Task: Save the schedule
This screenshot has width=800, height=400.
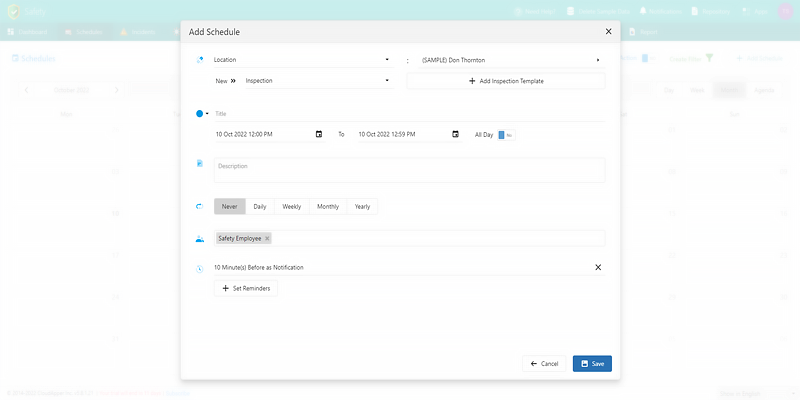Action: click(592, 363)
